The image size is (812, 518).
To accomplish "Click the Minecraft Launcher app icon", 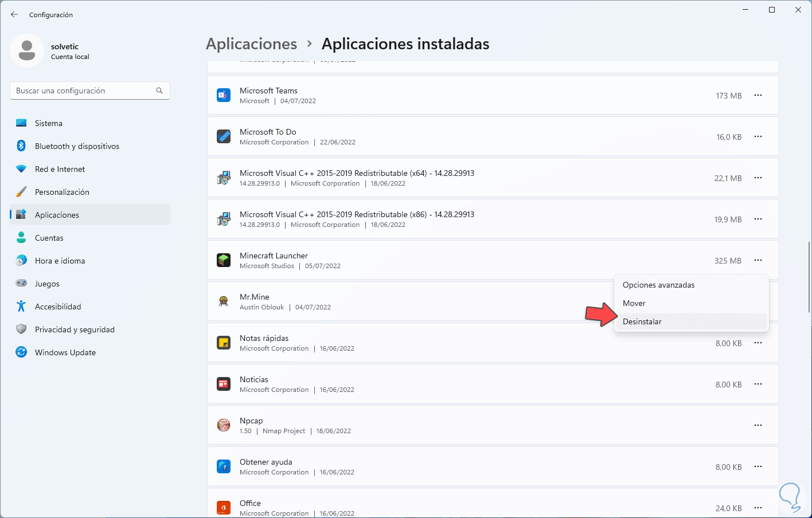I will point(224,260).
